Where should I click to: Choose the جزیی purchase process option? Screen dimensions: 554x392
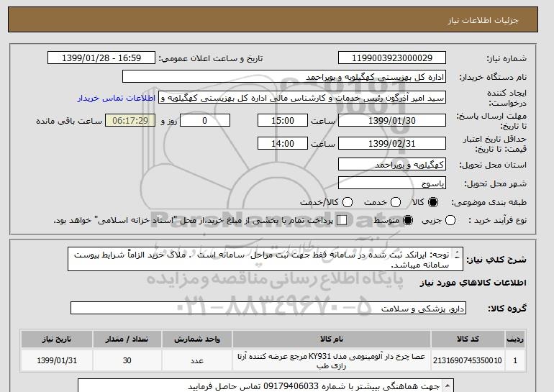click(450, 220)
